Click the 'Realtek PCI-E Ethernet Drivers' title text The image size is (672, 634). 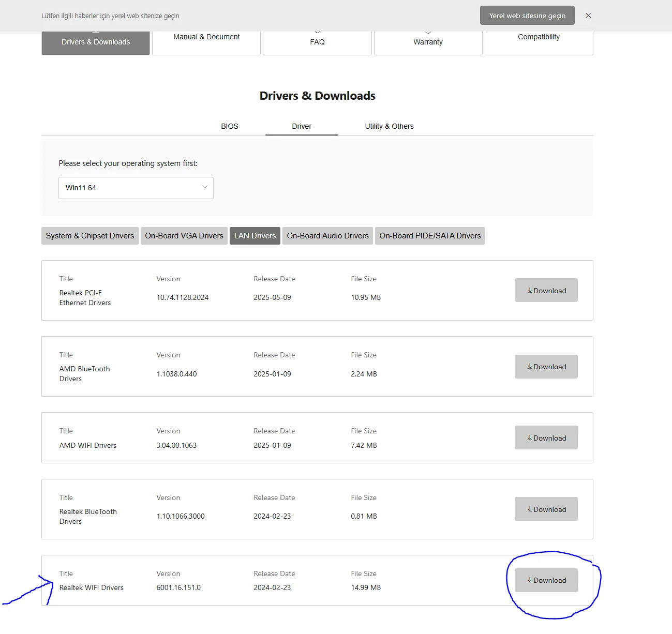[x=85, y=298]
